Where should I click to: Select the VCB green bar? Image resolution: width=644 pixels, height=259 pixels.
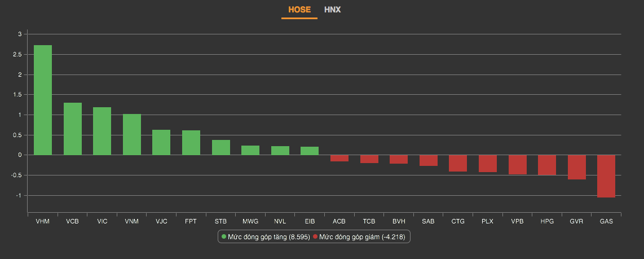click(73, 129)
